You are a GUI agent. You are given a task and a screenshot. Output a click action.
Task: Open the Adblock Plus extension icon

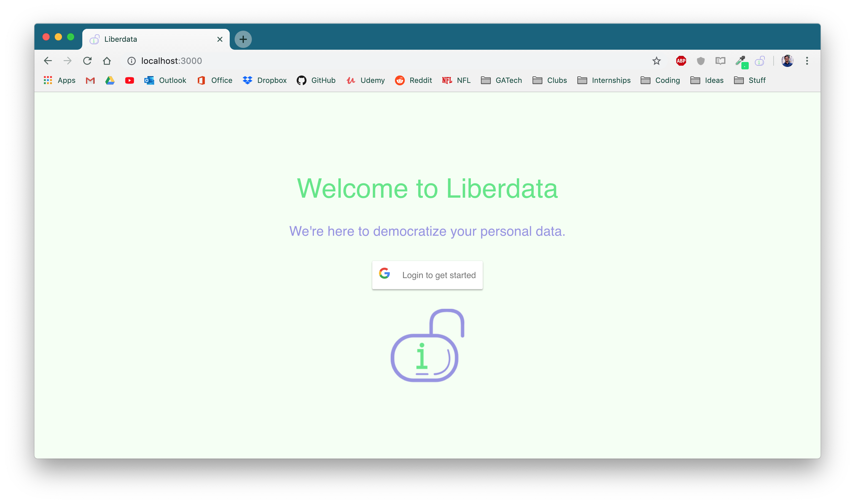coord(681,61)
